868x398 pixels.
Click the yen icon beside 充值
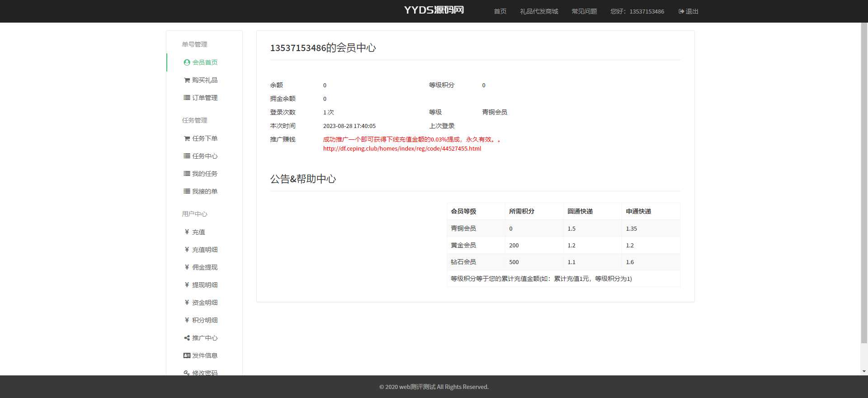(x=187, y=232)
